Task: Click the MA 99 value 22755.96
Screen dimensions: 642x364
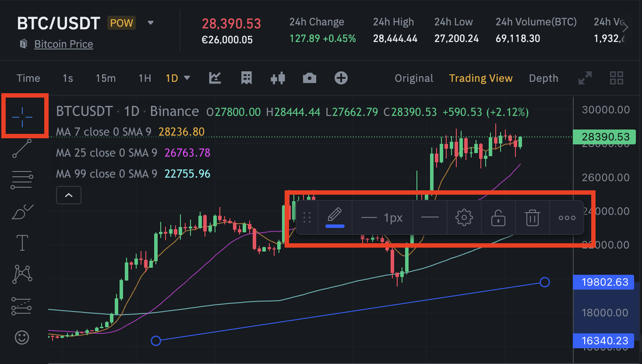Action: click(187, 174)
